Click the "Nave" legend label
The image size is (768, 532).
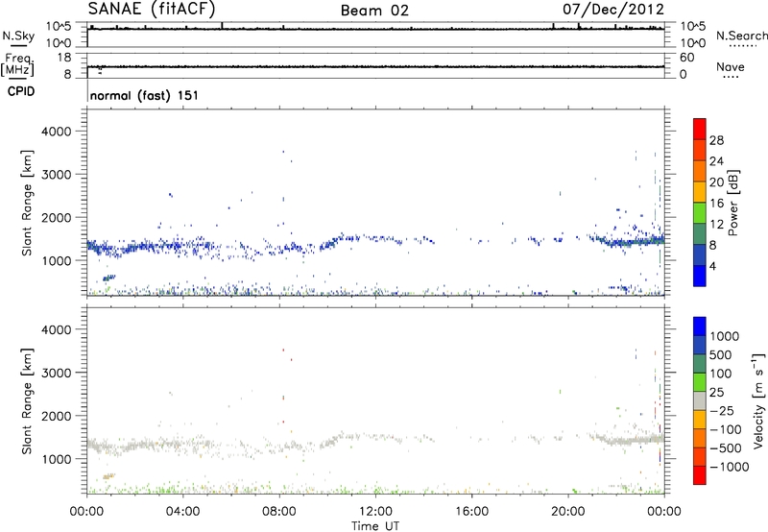[730, 67]
